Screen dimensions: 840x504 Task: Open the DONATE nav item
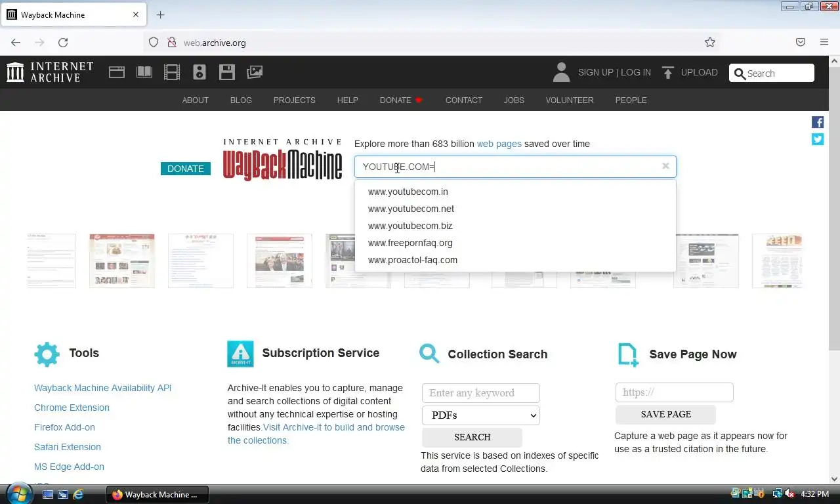coord(401,100)
